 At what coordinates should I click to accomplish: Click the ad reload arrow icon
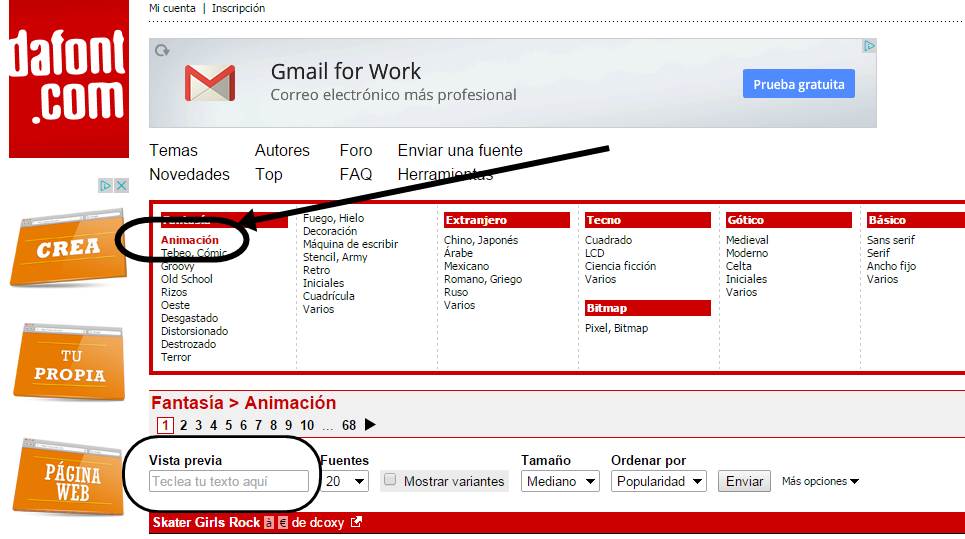pyautogui.click(x=162, y=50)
